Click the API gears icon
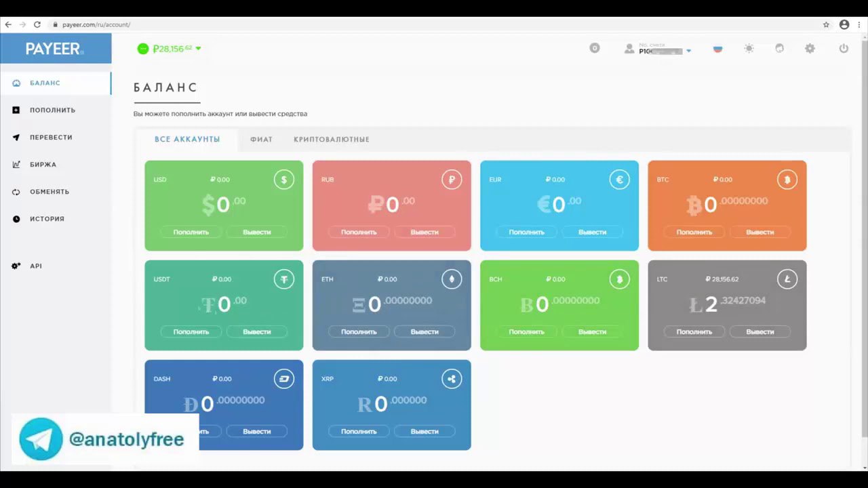Viewport: 868px width, 488px height. pyautogui.click(x=16, y=266)
